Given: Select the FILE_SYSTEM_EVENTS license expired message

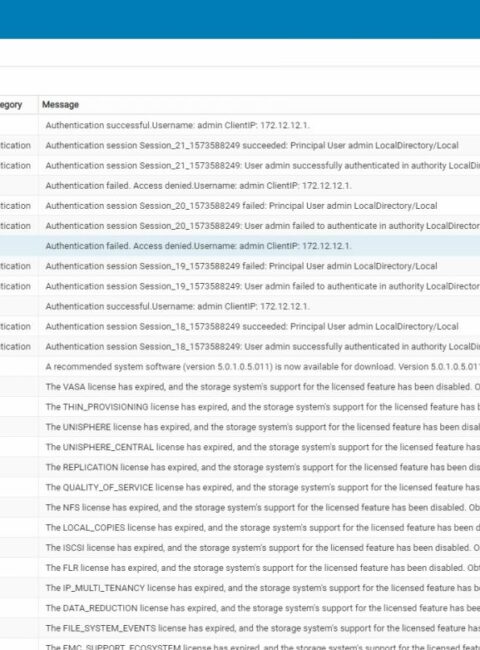Looking at the screenshot, I should click(240, 628).
